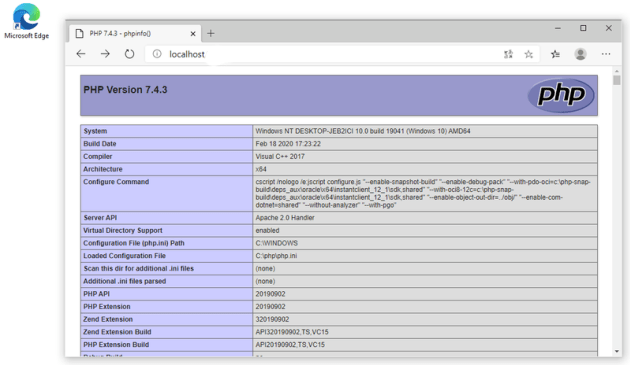Minimize the Edge window

coord(558,28)
